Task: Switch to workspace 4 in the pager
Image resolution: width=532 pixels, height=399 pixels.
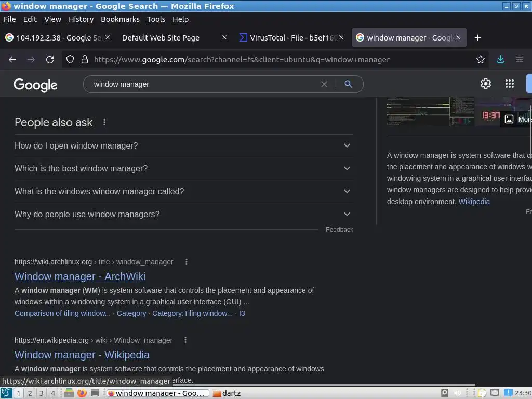Action: point(53,393)
